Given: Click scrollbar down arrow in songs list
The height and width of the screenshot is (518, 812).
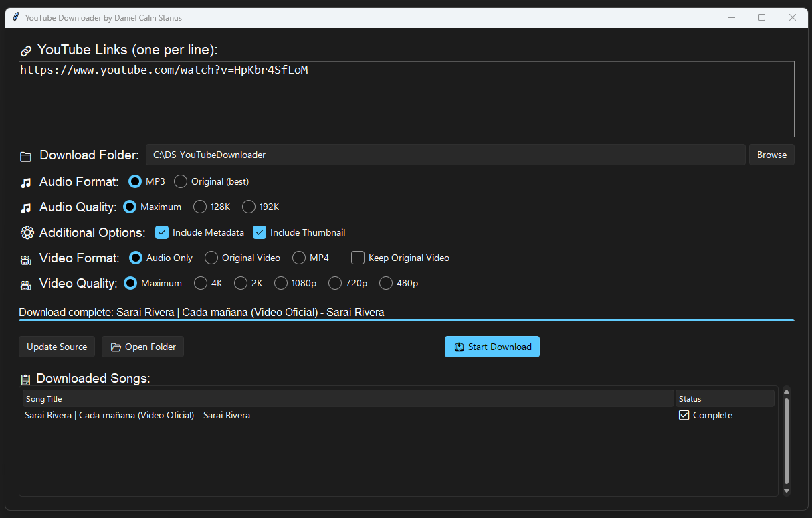Looking at the screenshot, I should point(787,491).
